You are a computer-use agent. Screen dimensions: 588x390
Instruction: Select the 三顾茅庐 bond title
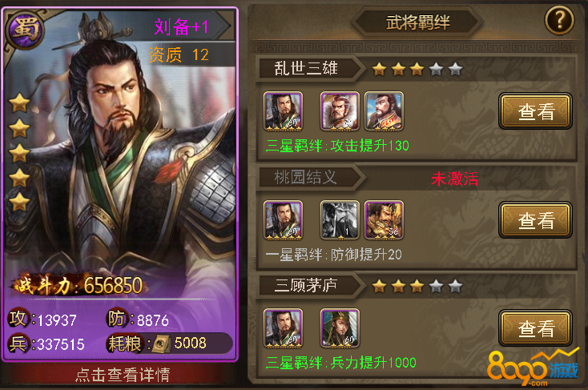(306, 286)
